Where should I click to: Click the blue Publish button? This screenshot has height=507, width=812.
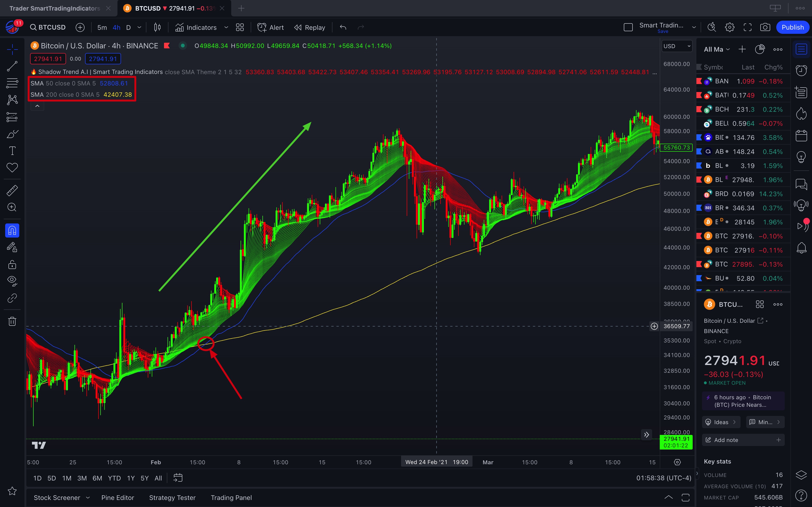[792, 27]
